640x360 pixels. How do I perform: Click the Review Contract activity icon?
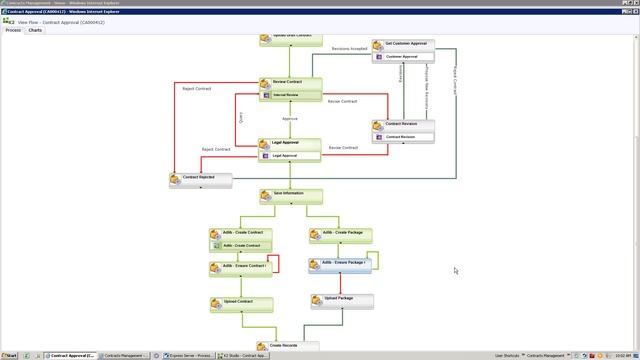coord(265,84)
